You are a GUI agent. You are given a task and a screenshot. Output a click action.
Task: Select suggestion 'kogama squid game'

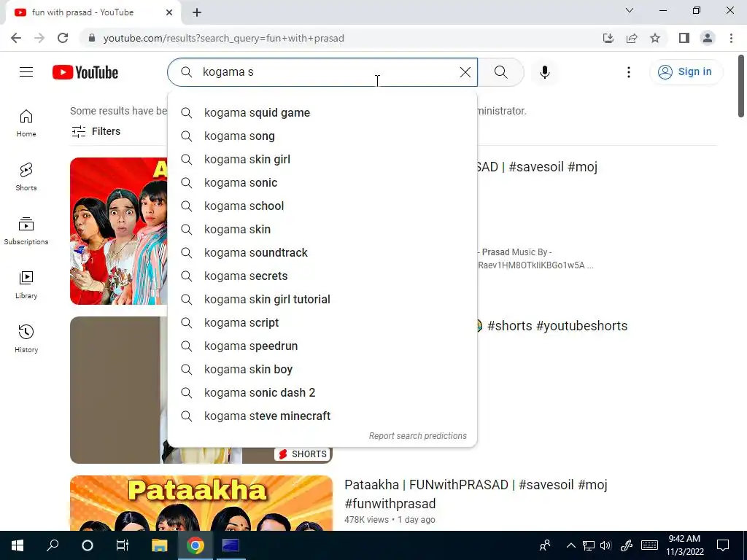322,113
